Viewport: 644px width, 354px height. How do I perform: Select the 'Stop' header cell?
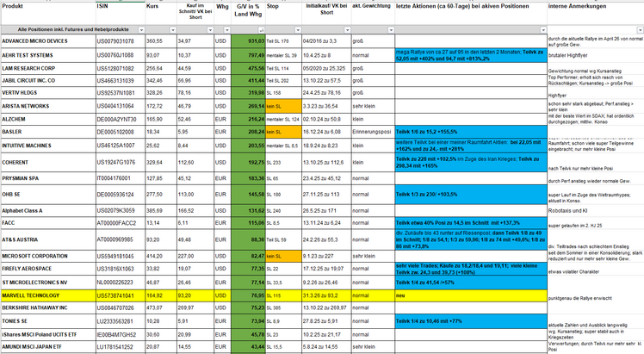[x=284, y=14]
